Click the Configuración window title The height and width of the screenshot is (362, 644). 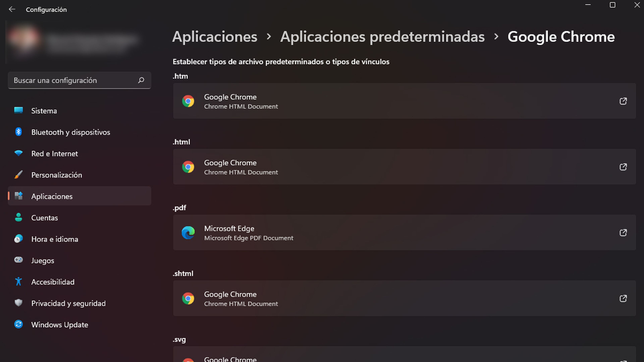(46, 10)
